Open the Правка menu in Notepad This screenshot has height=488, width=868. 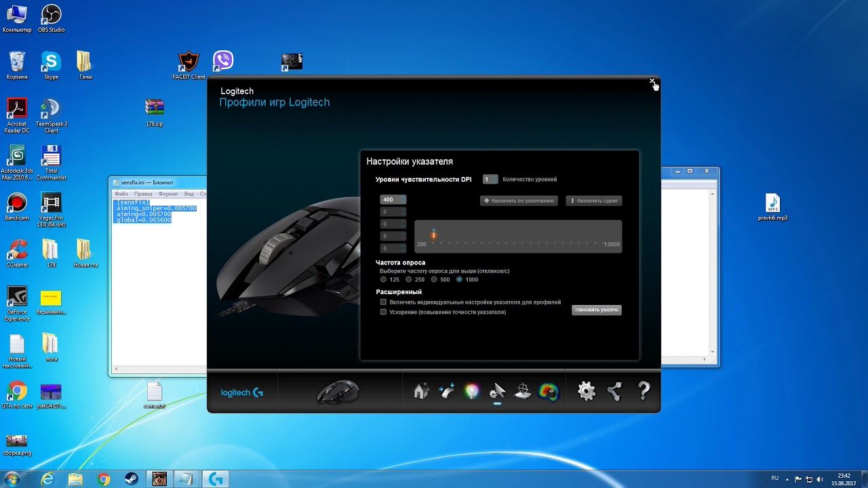143,194
